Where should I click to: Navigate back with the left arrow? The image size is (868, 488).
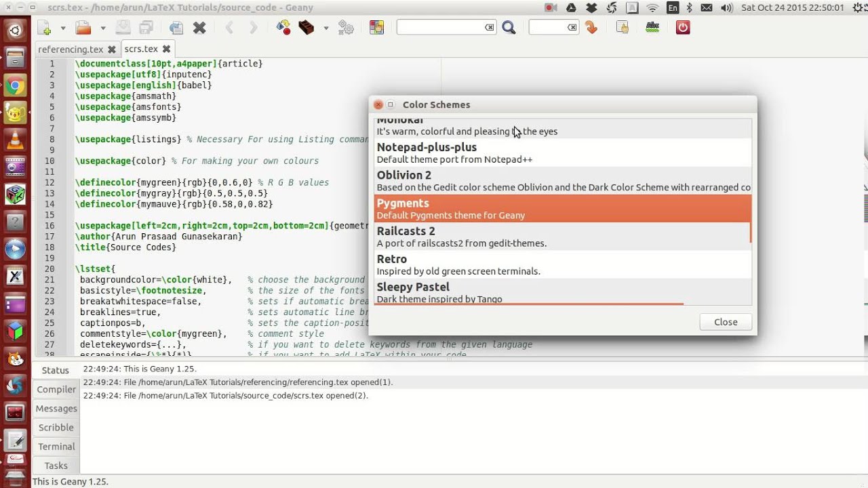click(x=229, y=28)
